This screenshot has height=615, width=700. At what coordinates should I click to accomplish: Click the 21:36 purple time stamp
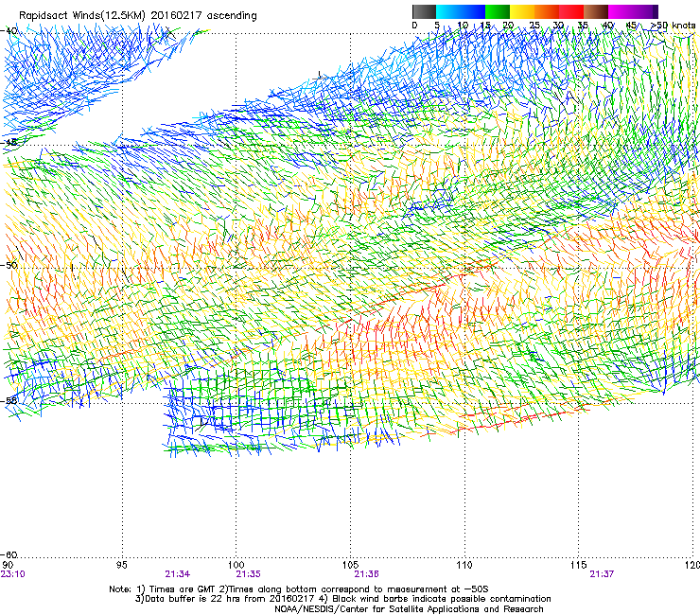coord(366,574)
